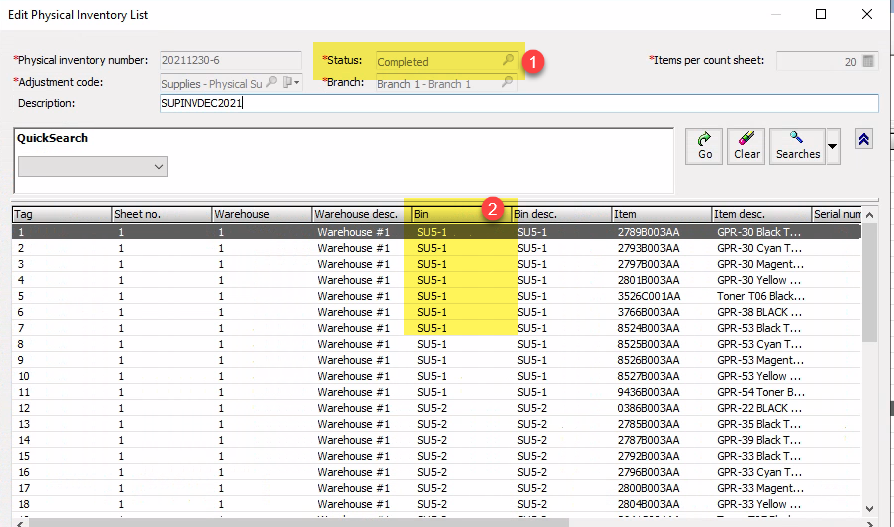
Task: Click Bin desc. SU5-1 in Tag 9 row
Action: [532, 360]
